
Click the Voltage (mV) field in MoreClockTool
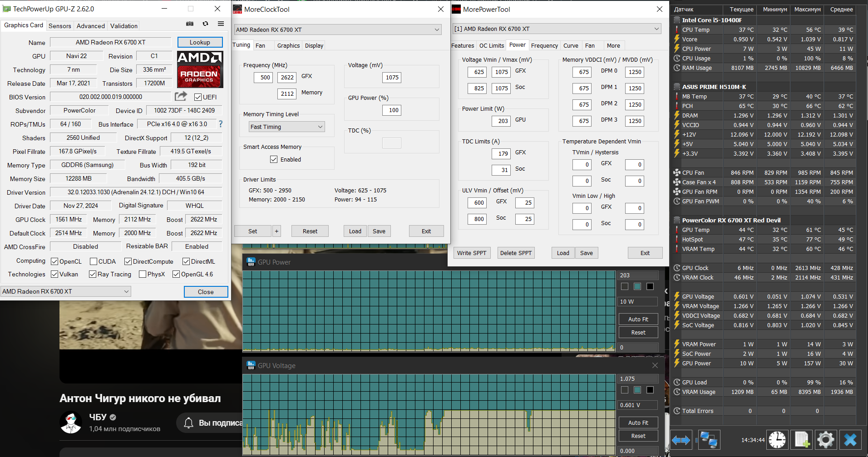click(x=392, y=77)
